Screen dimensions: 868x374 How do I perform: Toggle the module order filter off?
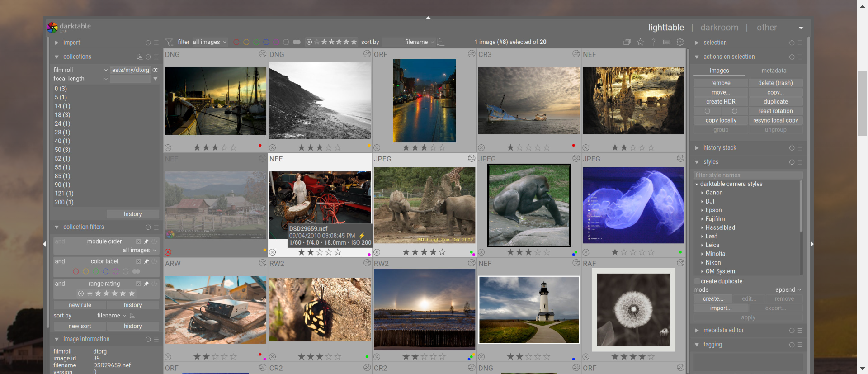click(154, 241)
